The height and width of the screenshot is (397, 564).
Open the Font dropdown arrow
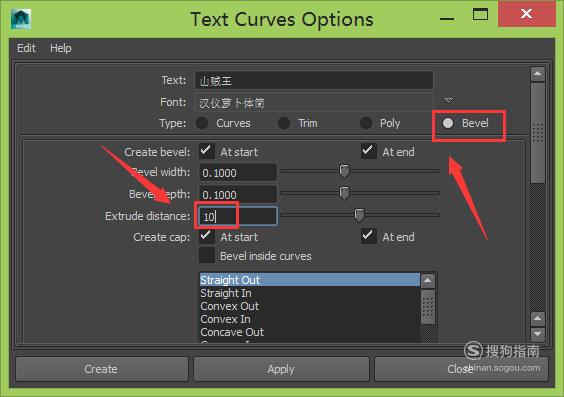coord(448,100)
